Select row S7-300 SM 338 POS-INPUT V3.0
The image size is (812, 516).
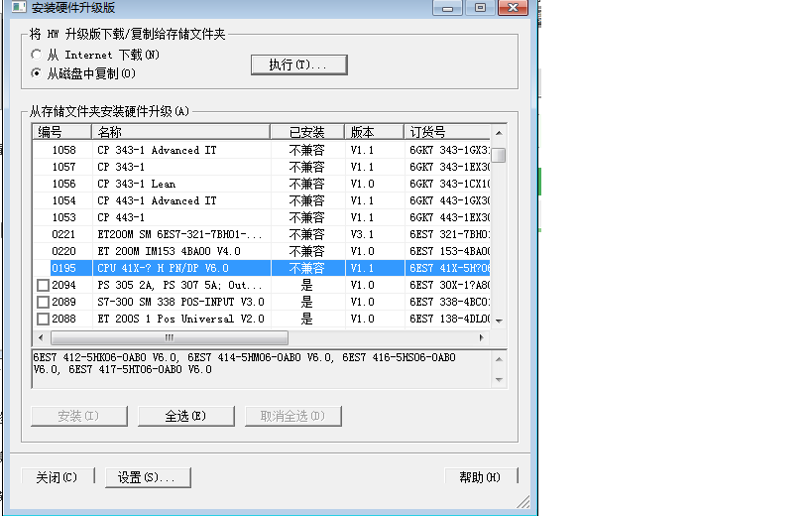pyautogui.click(x=262, y=302)
